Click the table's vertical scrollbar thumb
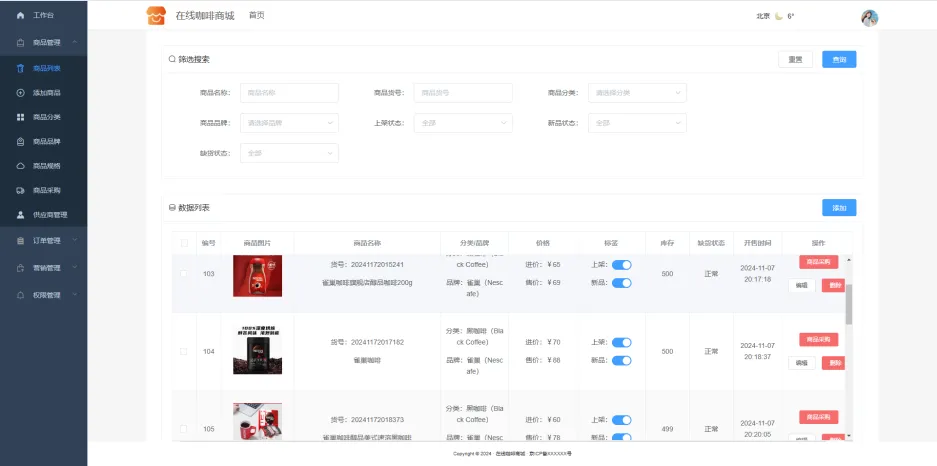Screen dimensions: 937x466 (849, 303)
